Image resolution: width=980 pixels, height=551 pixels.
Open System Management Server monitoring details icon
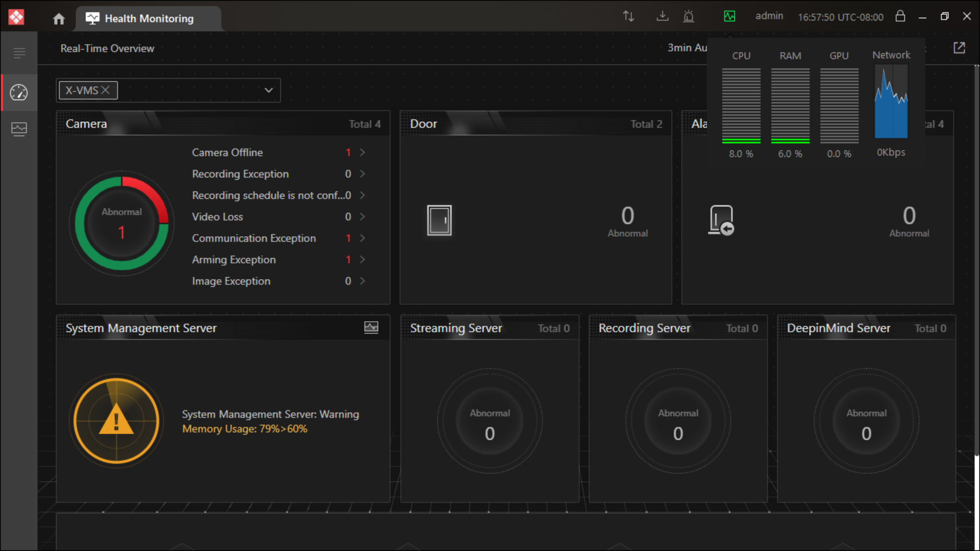371,328
